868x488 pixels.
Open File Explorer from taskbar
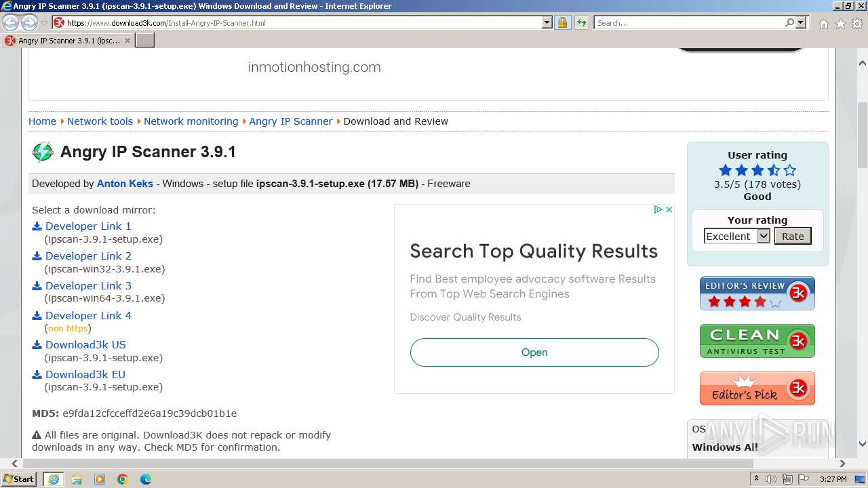pos(77,479)
